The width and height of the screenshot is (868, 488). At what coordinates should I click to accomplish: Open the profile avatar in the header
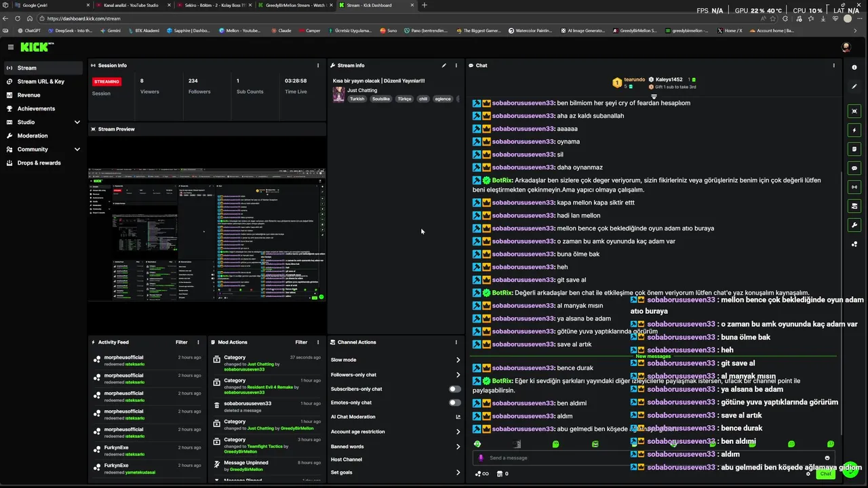coord(846,47)
